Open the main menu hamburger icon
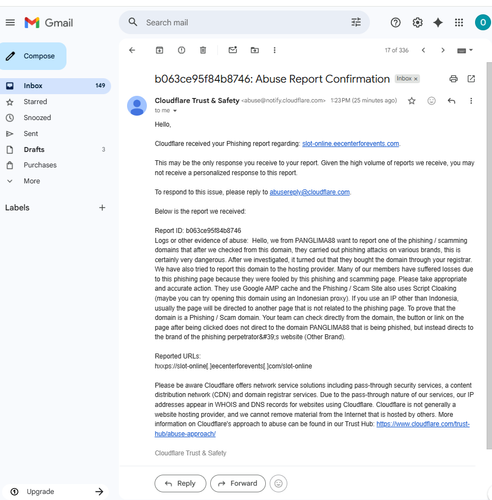Screen dimensions: 492x500 10,23
